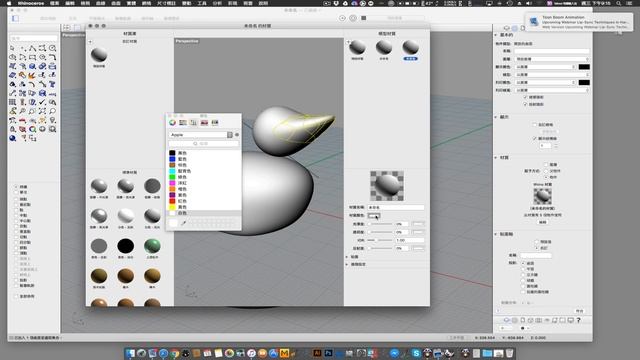Choose the polyline tool in Rhino's left toolbar
Screen dimensions: 640x360
[32, 48]
